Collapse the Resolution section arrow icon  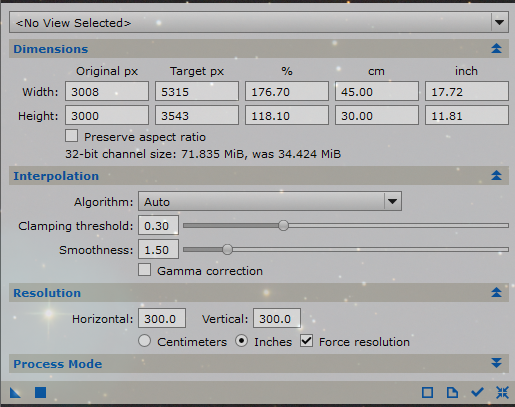click(x=496, y=292)
